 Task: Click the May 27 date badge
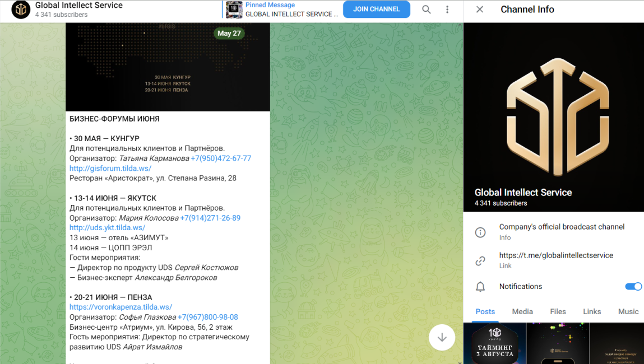click(x=229, y=34)
